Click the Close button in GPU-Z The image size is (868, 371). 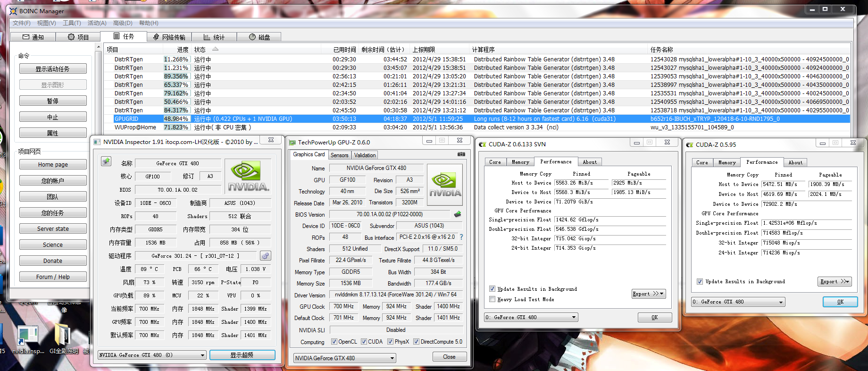click(x=449, y=357)
